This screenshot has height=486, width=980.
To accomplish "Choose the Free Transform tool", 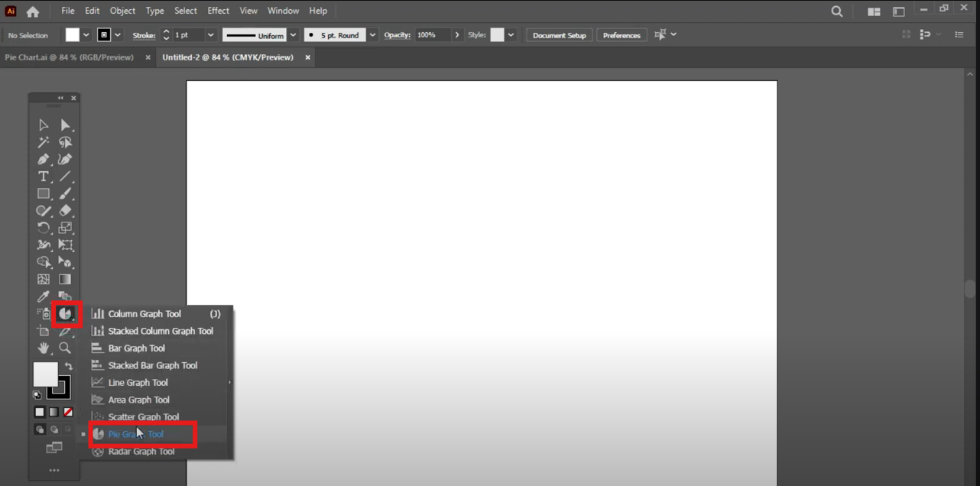I will [x=65, y=245].
